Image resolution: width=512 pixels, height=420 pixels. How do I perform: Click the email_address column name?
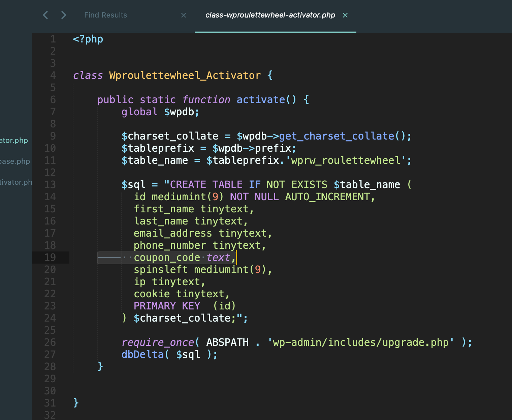pyautogui.click(x=173, y=233)
